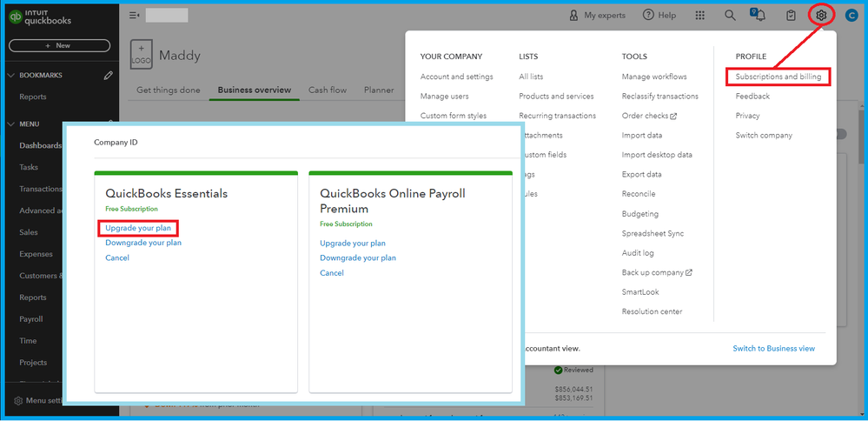Click Switch company
The height and width of the screenshot is (421, 868).
(764, 135)
